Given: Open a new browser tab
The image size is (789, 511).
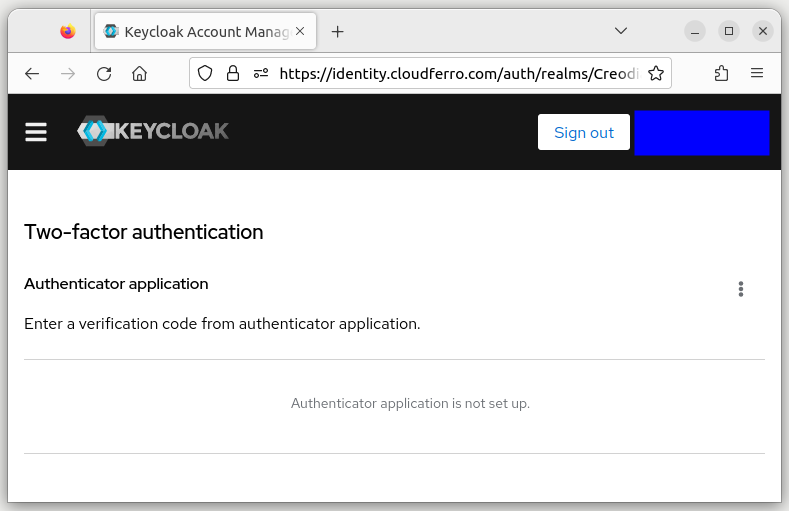Looking at the screenshot, I should (x=337, y=31).
